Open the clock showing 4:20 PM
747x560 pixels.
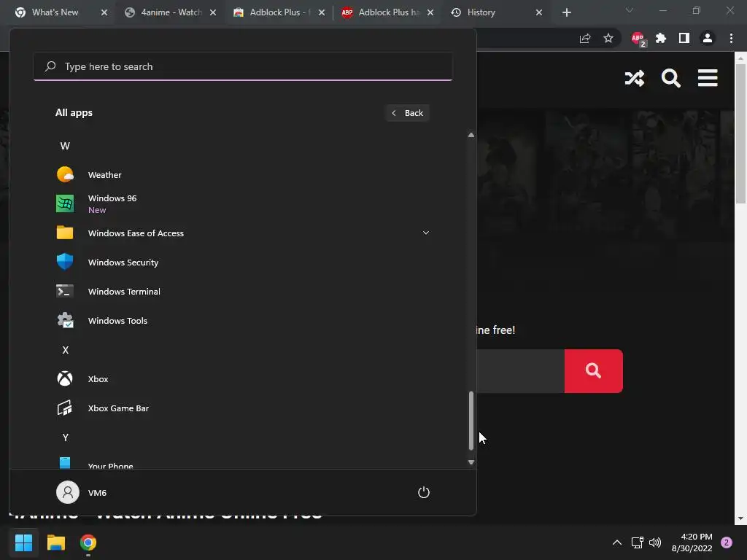(692, 542)
